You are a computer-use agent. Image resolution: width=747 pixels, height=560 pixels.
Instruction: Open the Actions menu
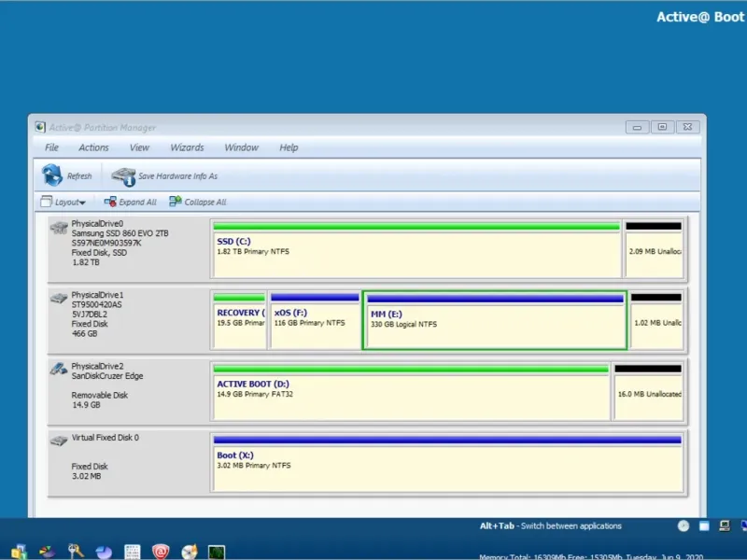[93, 147]
